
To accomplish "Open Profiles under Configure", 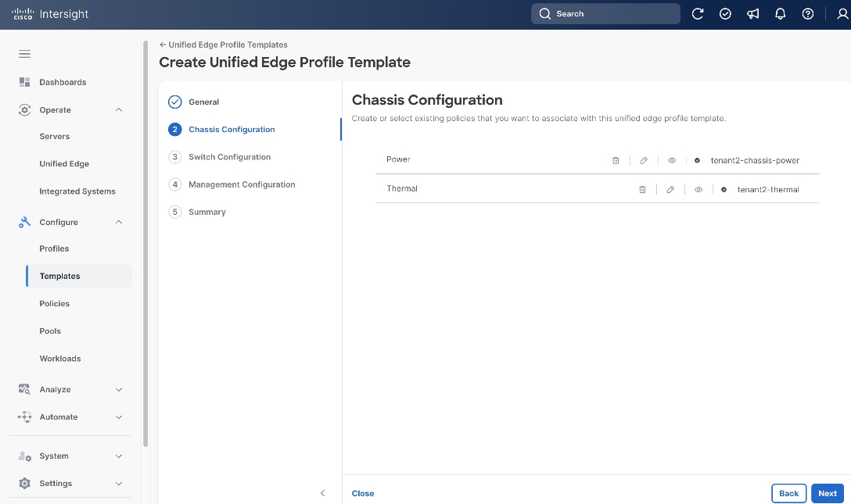I will pos(54,248).
